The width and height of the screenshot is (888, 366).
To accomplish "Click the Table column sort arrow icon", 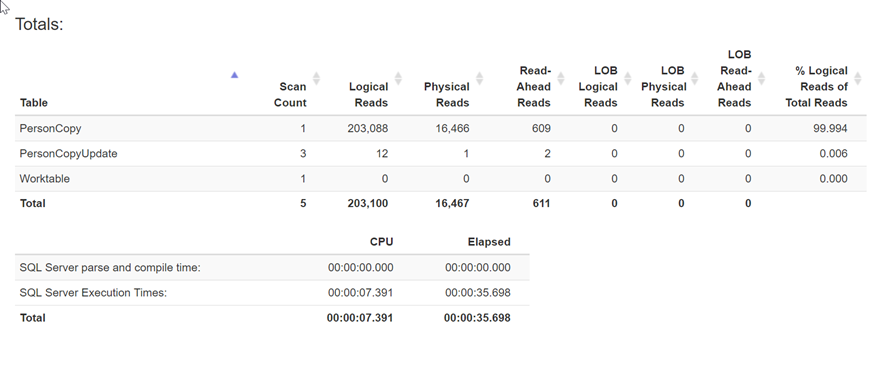I will (x=234, y=75).
